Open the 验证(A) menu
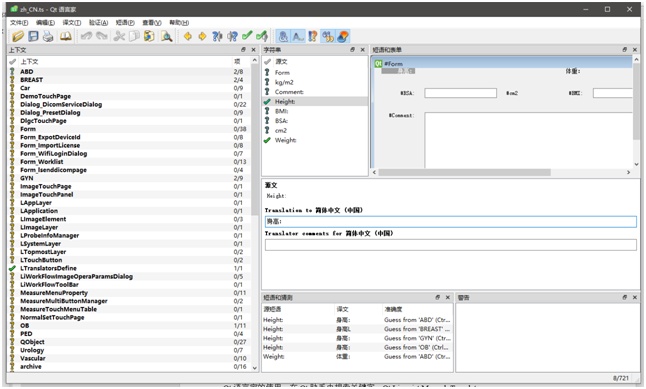The height and width of the screenshot is (389, 646). 98,23
